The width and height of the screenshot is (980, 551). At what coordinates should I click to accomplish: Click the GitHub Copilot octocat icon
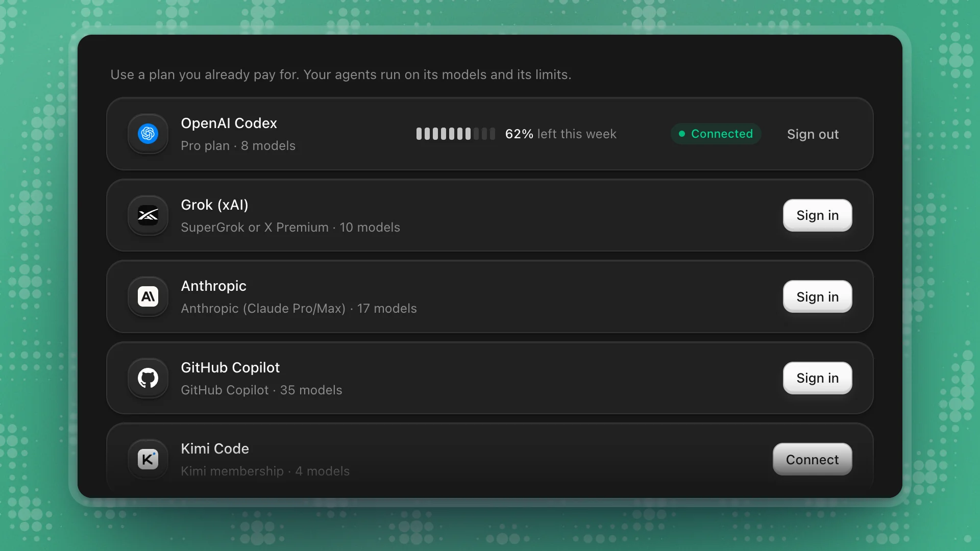pyautogui.click(x=148, y=378)
